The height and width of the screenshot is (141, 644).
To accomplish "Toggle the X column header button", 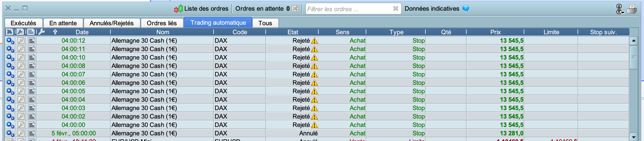I will point(9,32).
